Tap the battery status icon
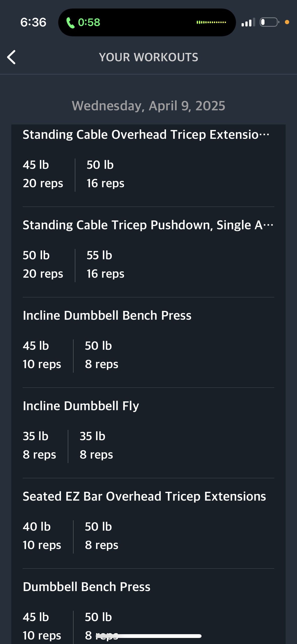The width and height of the screenshot is (297, 644). pyautogui.click(x=269, y=22)
